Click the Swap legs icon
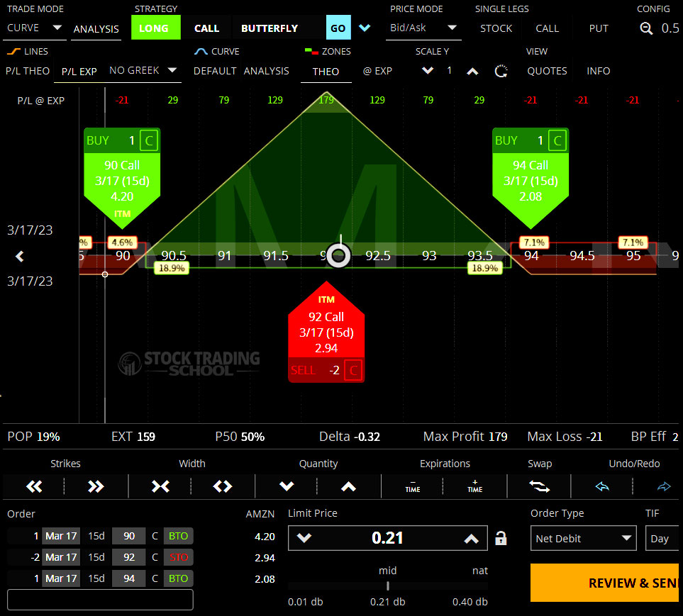Viewport: 683px width, 616px height. 538,487
